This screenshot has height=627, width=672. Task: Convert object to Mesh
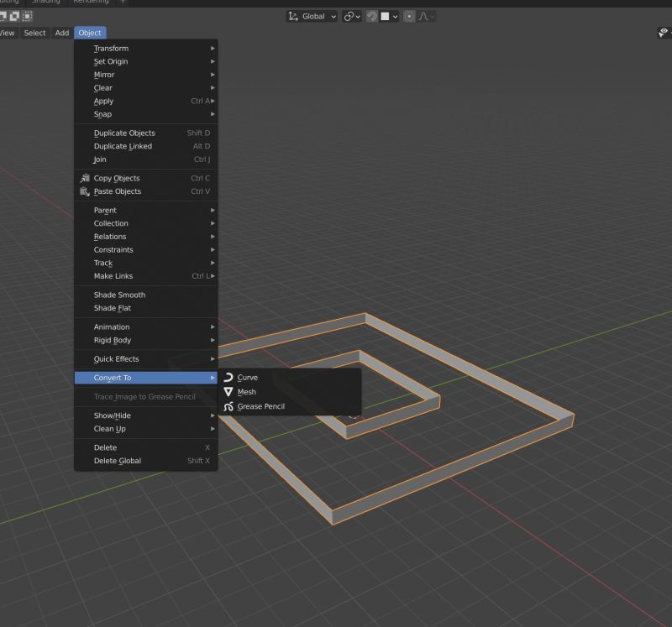pyautogui.click(x=290, y=392)
